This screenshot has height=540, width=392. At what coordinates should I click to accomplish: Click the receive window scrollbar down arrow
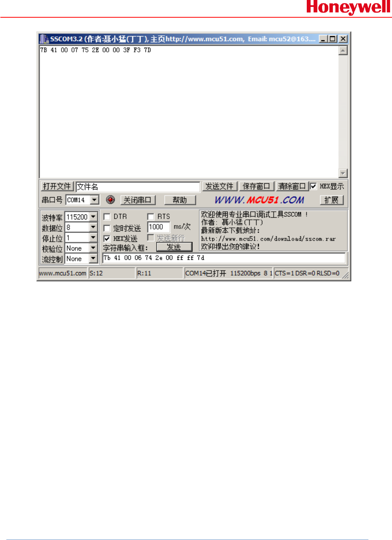[x=343, y=173]
